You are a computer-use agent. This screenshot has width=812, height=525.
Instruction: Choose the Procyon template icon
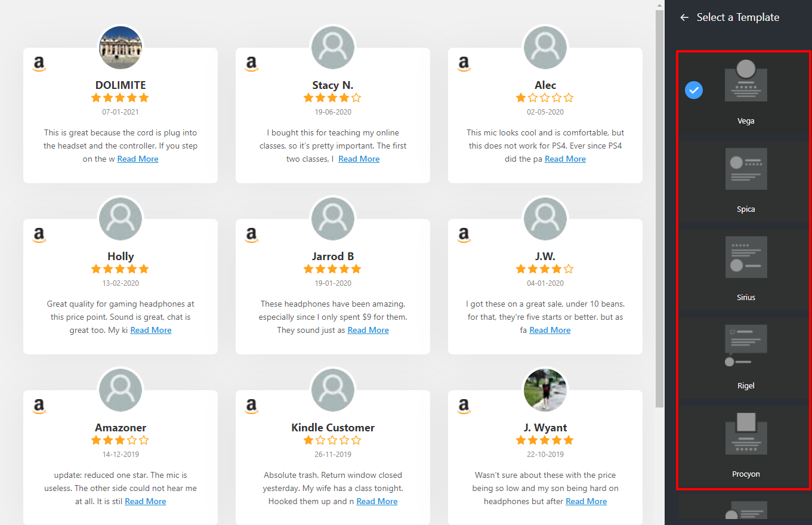[746, 434]
